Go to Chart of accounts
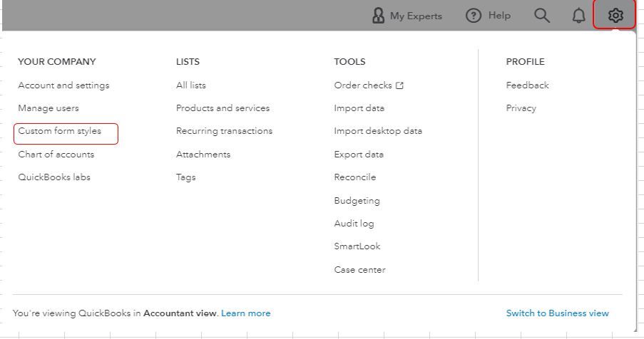Viewport: 644px width, 339px height. (56, 154)
